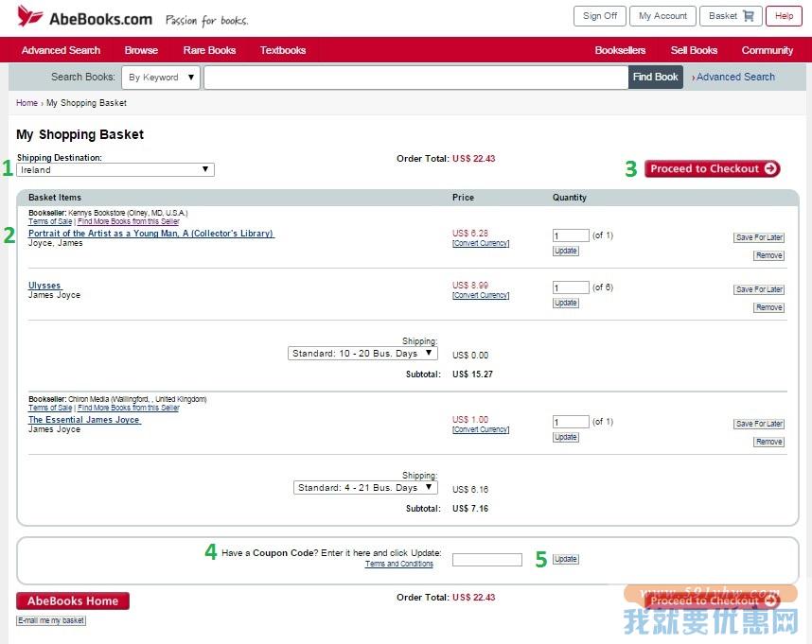This screenshot has height=644, width=812.
Task: Remove Ulysses from basket
Action: pyautogui.click(x=768, y=307)
